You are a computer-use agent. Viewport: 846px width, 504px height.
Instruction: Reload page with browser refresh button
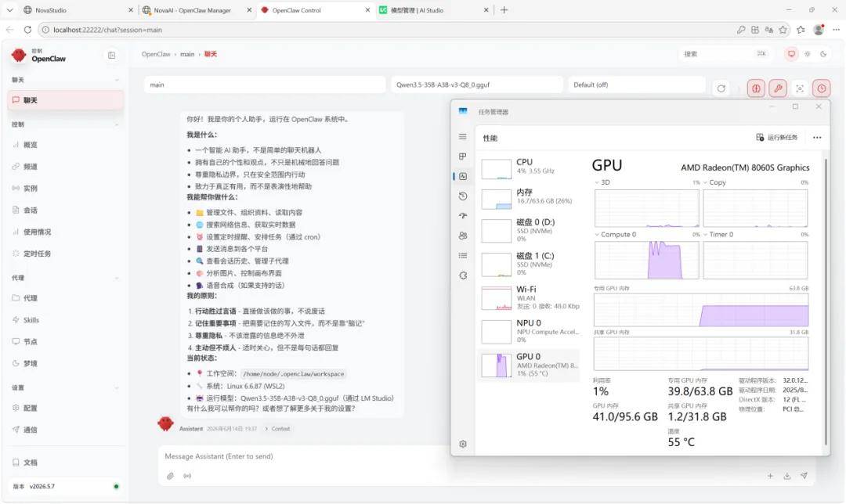(27, 30)
